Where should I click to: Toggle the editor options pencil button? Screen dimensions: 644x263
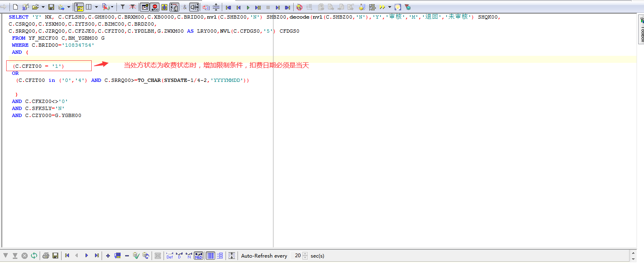[145, 7]
